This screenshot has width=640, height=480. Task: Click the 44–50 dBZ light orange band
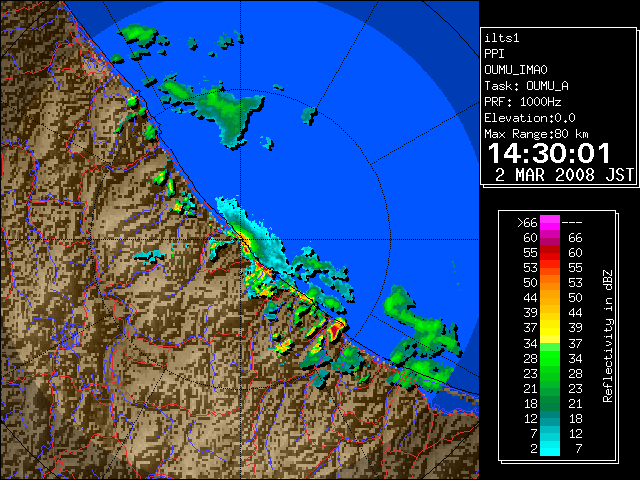pyautogui.click(x=550, y=298)
